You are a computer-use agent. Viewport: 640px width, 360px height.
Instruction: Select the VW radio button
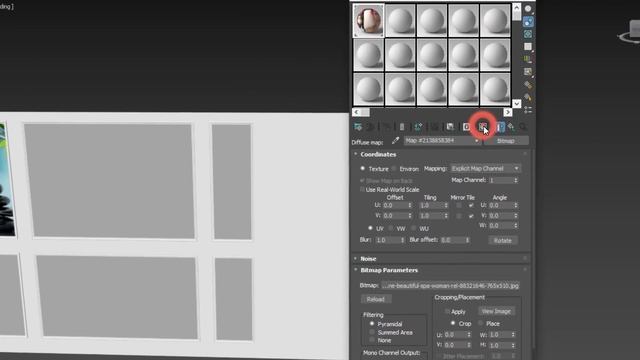391,228
